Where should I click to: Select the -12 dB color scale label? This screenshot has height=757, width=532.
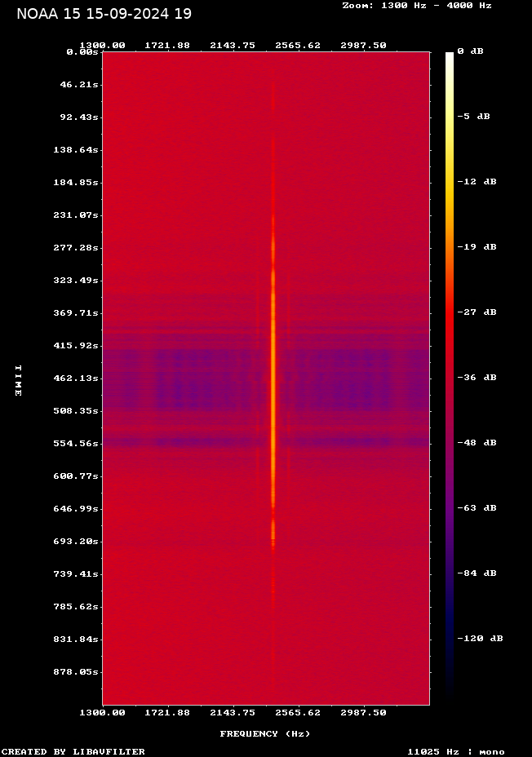477,182
